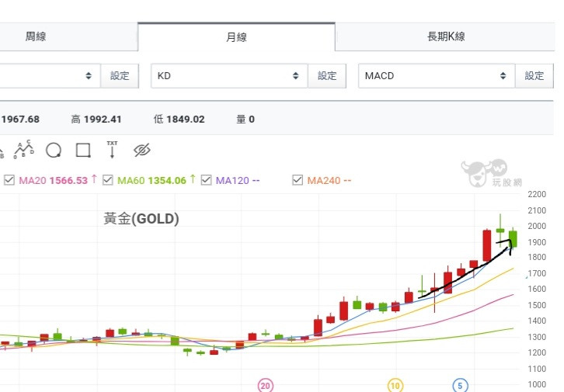Click 設定 button next to MACD
The image size is (564, 392).
pos(534,76)
